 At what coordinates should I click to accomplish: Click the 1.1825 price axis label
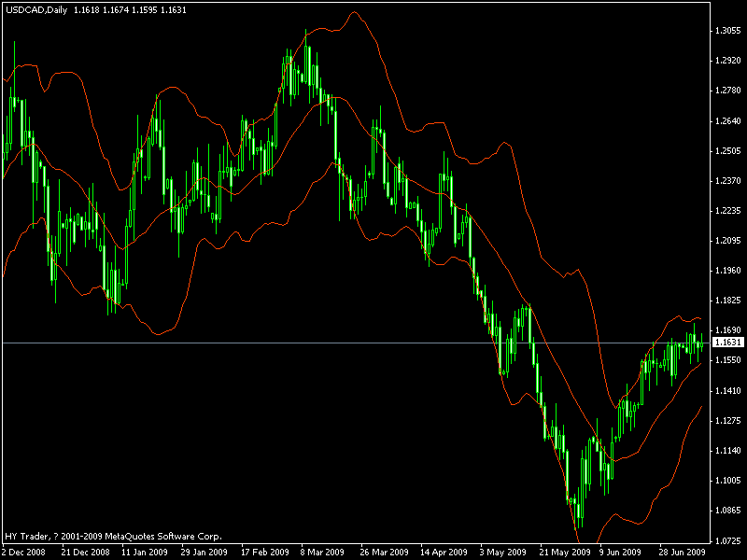pos(728,301)
